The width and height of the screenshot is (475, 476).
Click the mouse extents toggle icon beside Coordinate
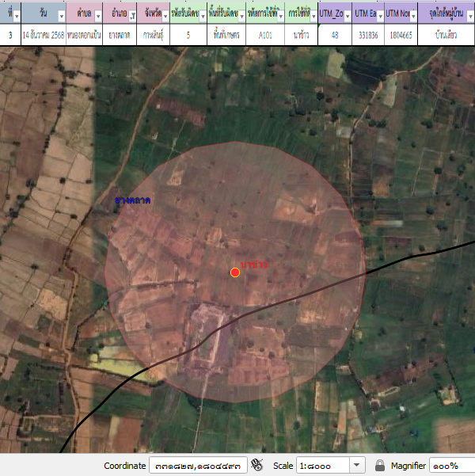(256, 465)
